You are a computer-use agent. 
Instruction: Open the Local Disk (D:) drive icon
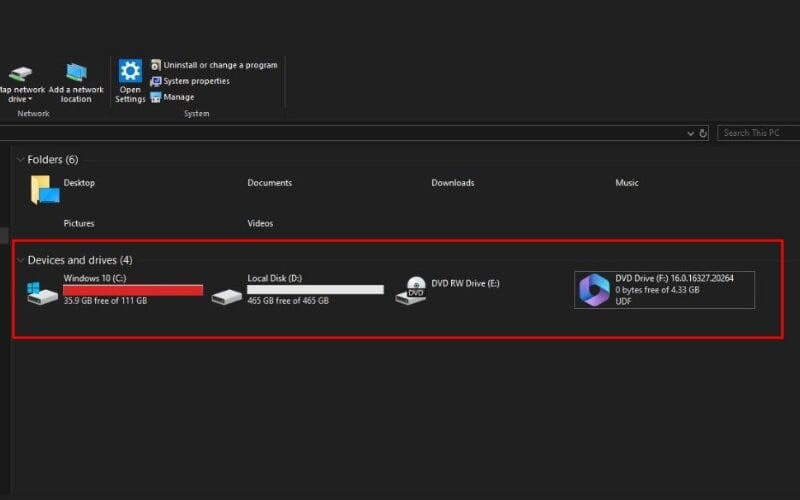point(227,296)
